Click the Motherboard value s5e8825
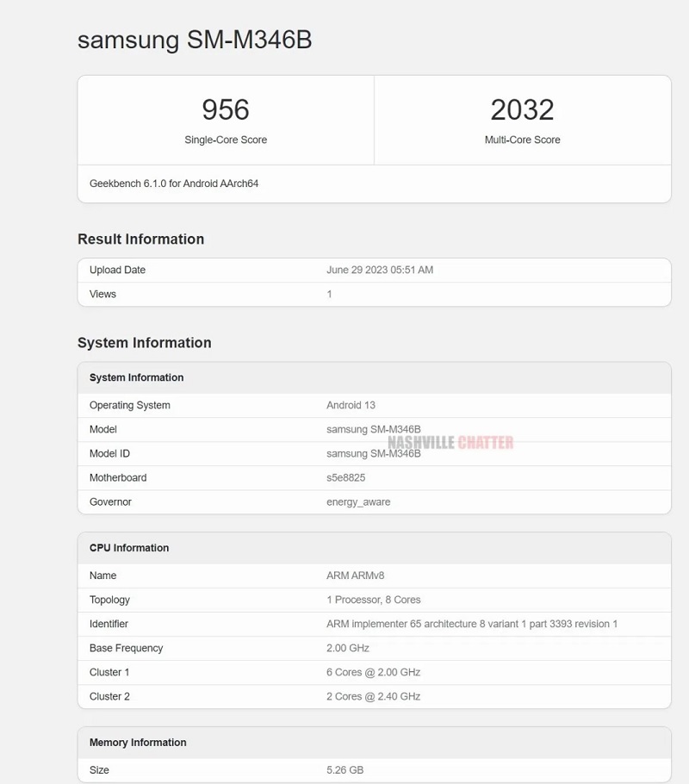689x784 pixels. pyautogui.click(x=346, y=477)
